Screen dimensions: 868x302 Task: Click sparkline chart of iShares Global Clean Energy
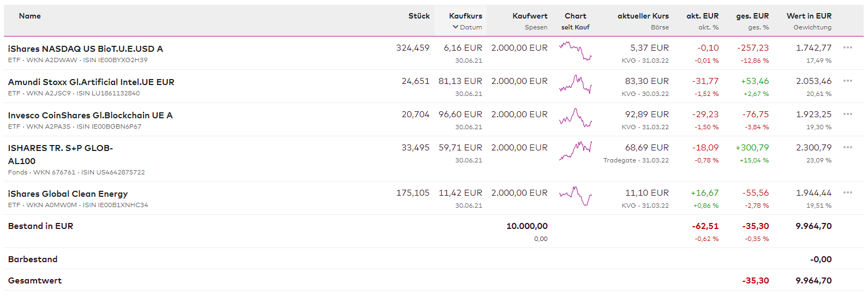(575, 196)
